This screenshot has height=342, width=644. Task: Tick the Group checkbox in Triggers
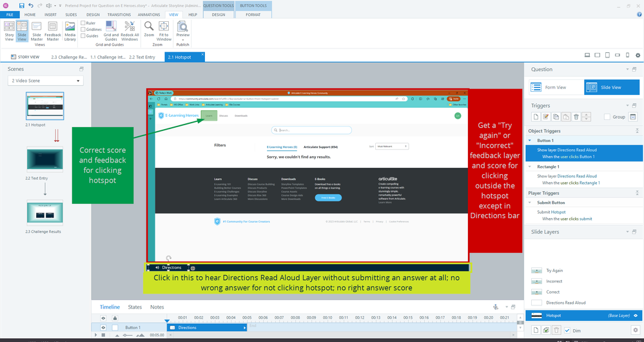607,117
